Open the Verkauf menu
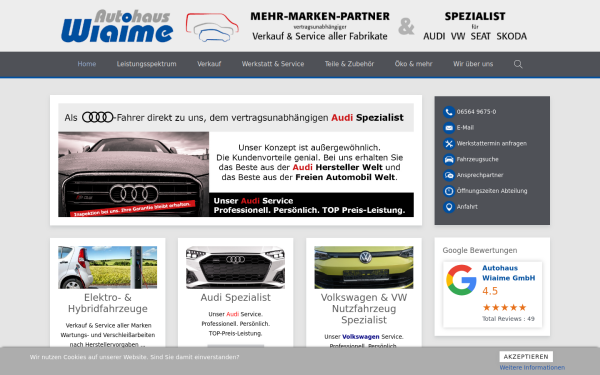The image size is (600, 375). (209, 64)
